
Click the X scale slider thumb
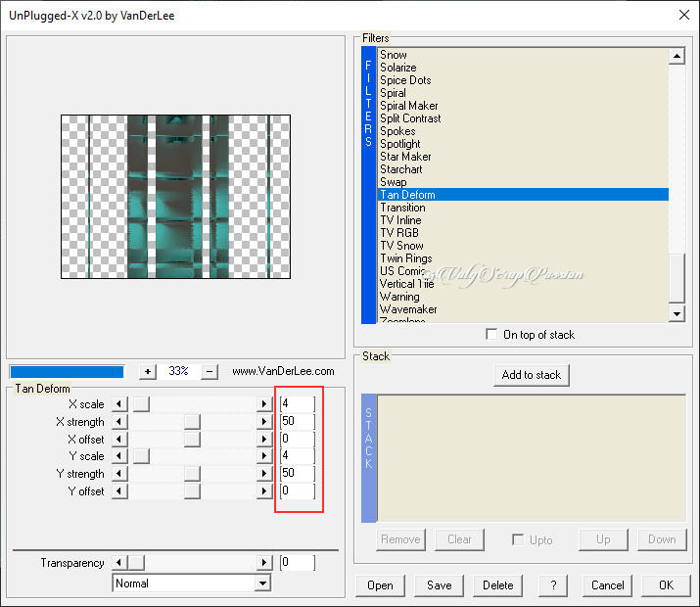click(141, 404)
